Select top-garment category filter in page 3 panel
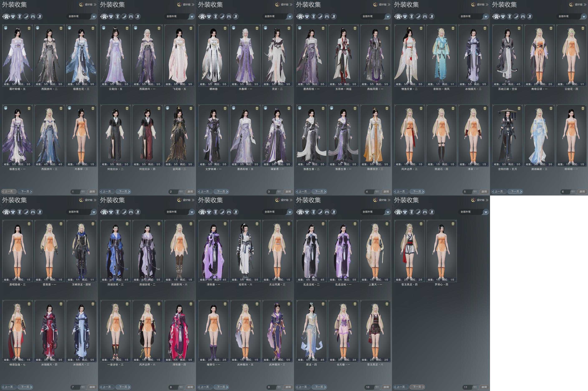 209,17
